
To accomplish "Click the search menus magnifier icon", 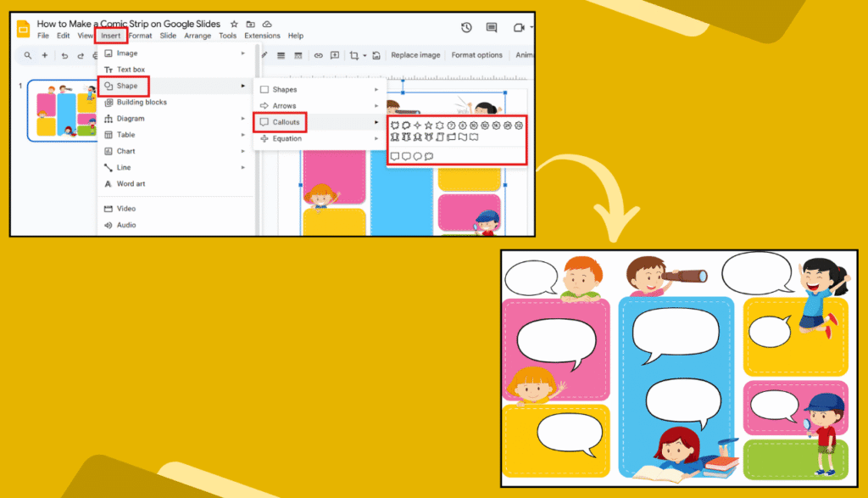I will (x=28, y=55).
